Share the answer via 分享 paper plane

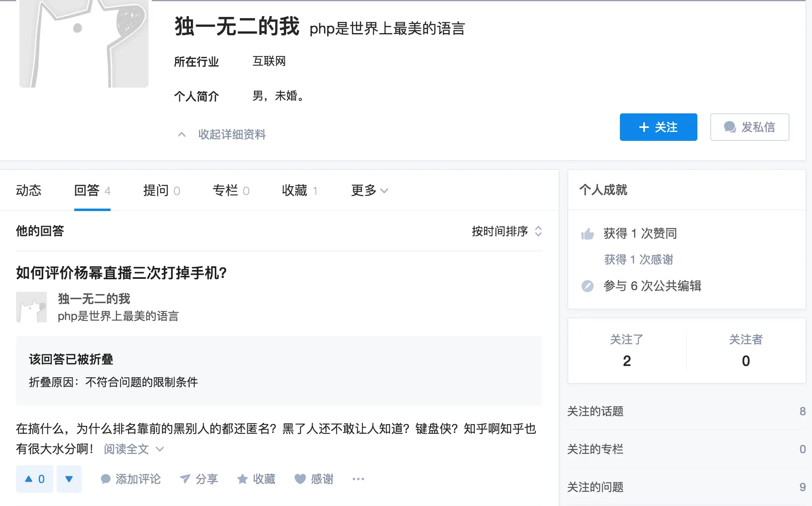(185, 479)
